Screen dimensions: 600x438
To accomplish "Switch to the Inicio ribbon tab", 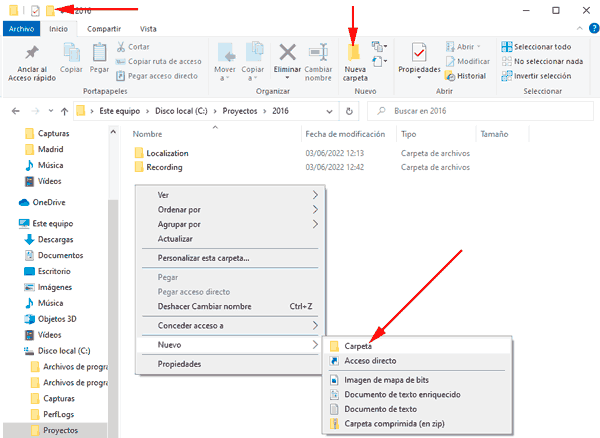I will (58, 29).
